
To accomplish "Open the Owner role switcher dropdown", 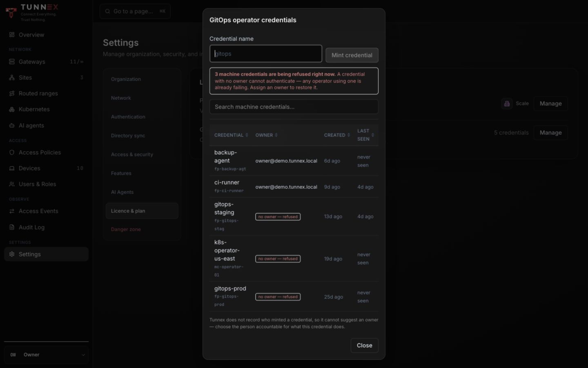I will (46, 355).
